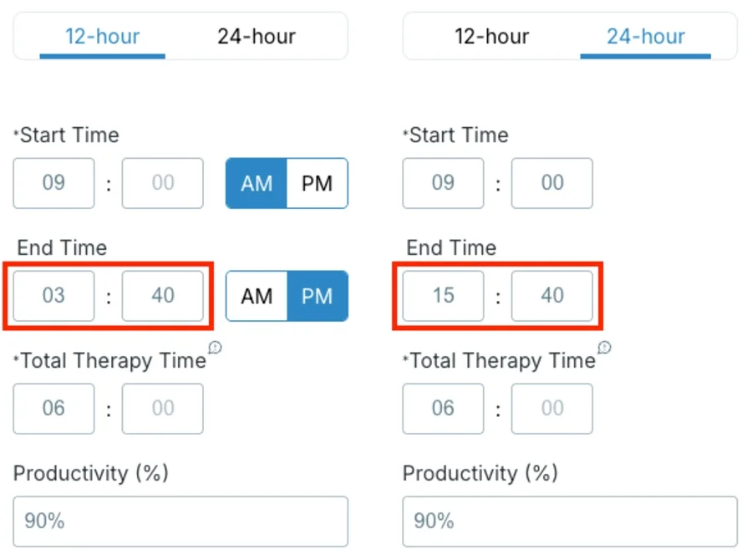Screen dimensions: 752x560
Task: Switch the right panel to 12-hour format
Action: point(492,36)
